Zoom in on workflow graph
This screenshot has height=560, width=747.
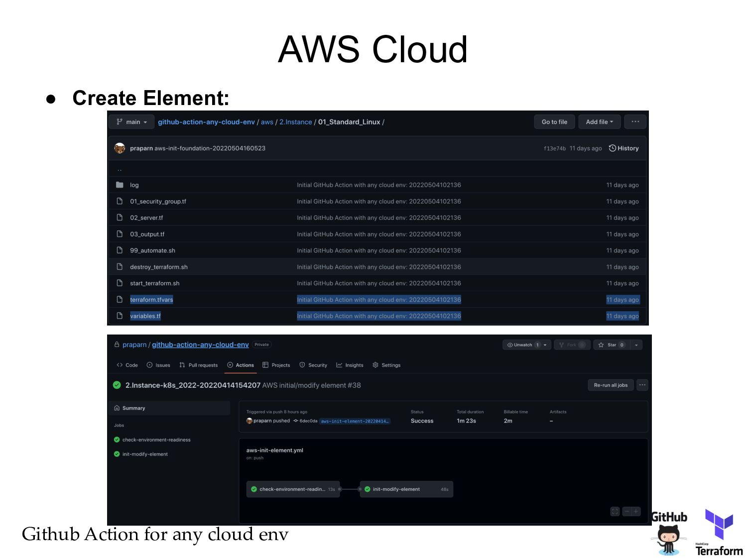click(x=636, y=512)
